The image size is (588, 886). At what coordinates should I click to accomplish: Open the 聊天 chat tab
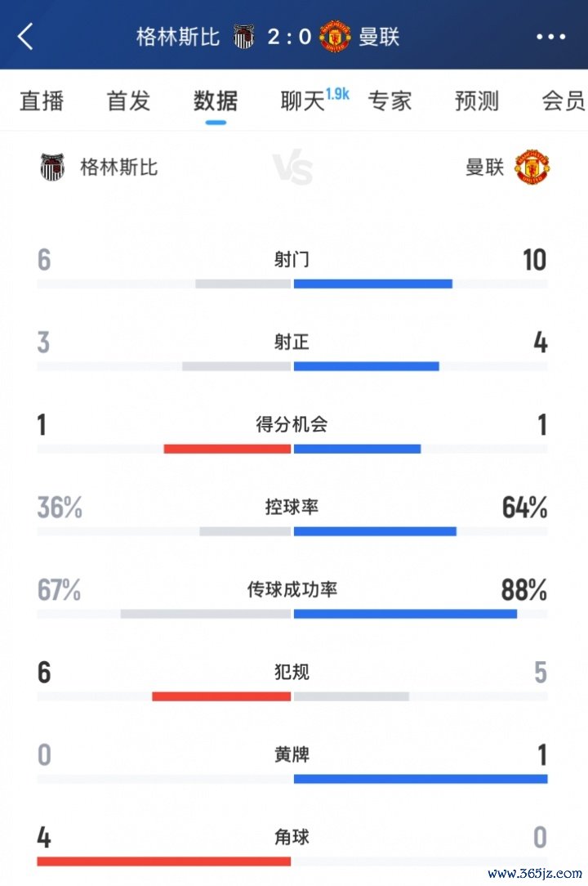tap(304, 101)
